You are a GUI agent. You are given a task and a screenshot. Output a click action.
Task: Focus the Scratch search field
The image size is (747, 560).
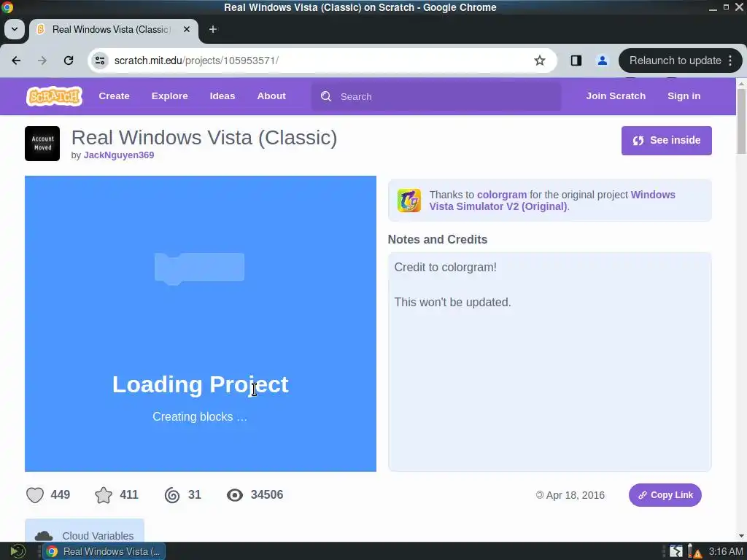point(436,97)
